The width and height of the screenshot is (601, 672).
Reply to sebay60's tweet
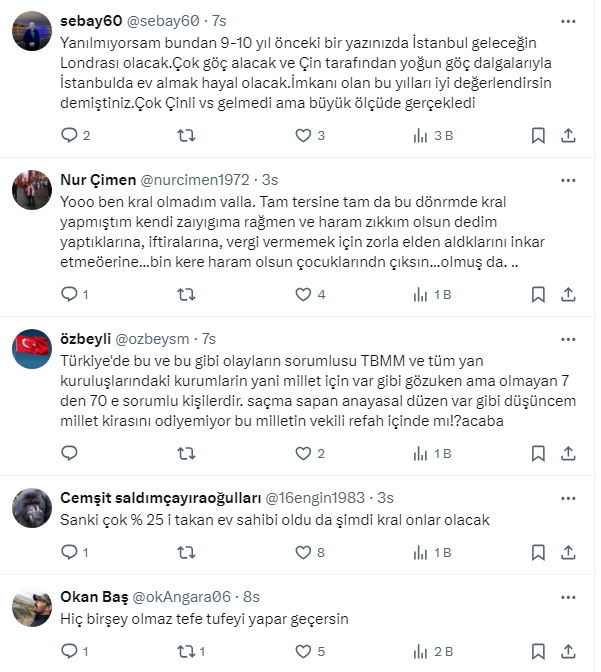(69, 135)
